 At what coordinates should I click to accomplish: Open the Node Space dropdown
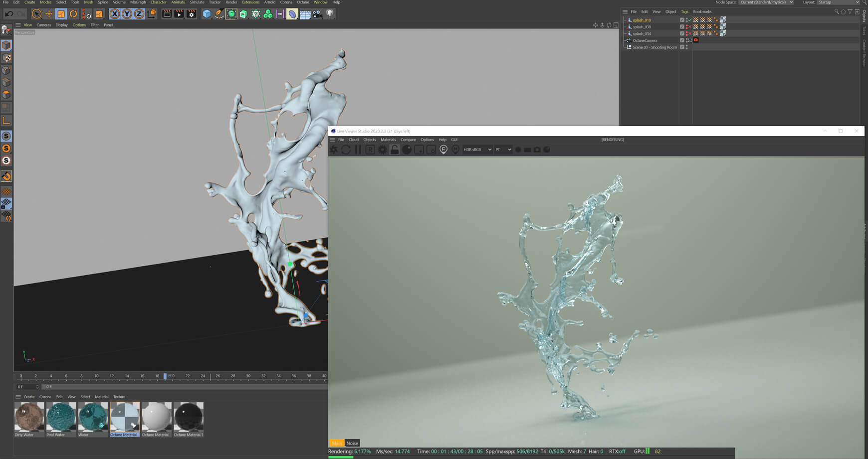click(766, 2)
